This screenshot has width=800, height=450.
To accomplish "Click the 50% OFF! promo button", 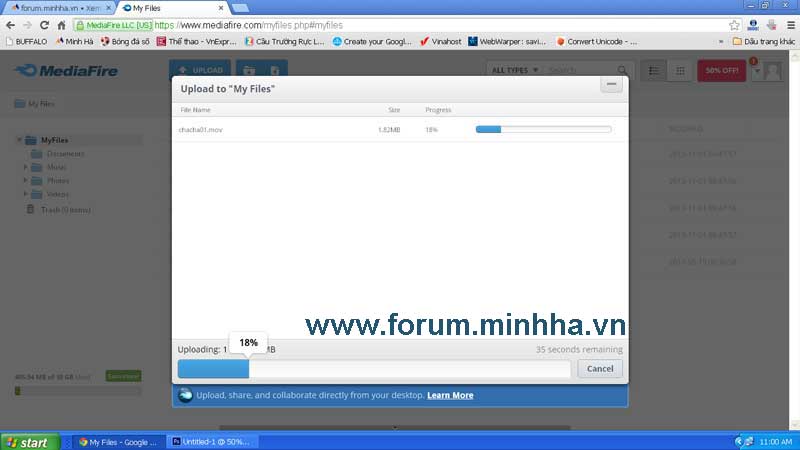I will [721, 70].
